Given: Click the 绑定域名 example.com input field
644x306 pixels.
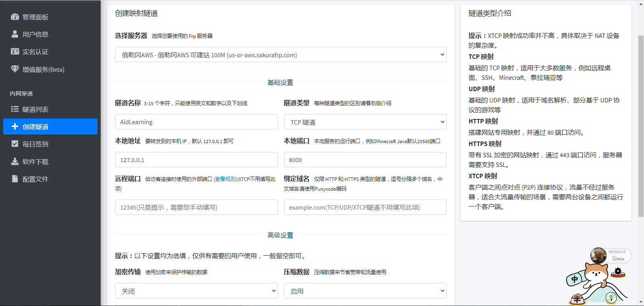Looking at the screenshot, I should (x=365, y=207).
